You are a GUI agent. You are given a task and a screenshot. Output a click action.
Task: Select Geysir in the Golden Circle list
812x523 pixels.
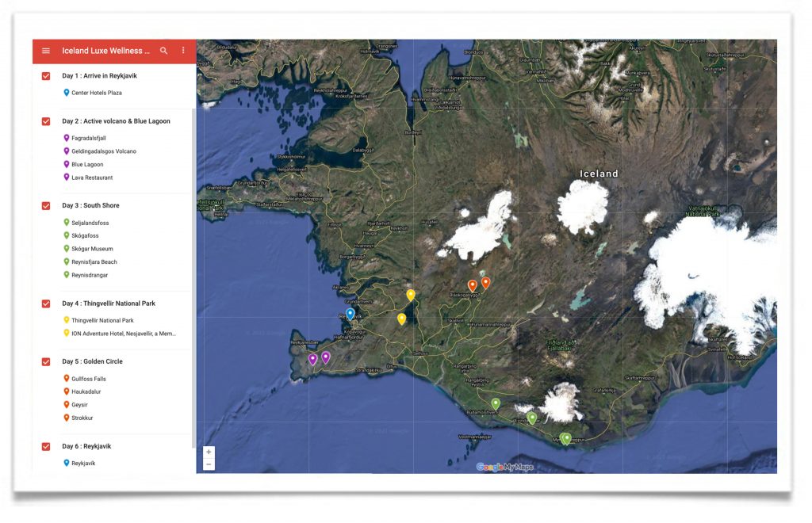(x=80, y=405)
